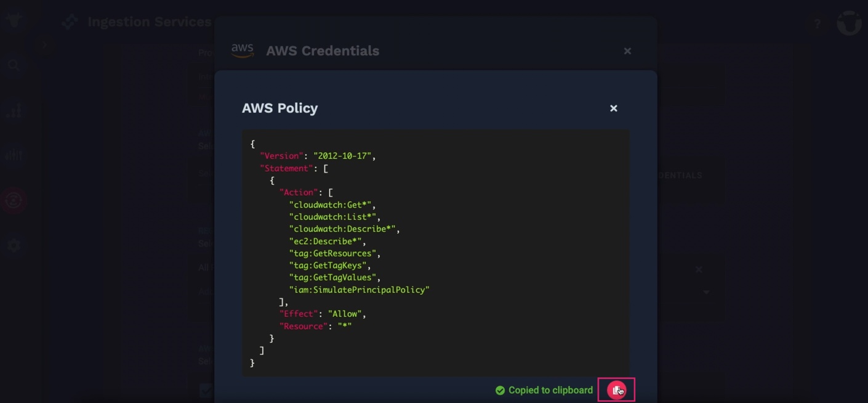Click the "iam:SimulatePrincipalPolicy" line
The width and height of the screenshot is (868, 403).
pos(360,290)
